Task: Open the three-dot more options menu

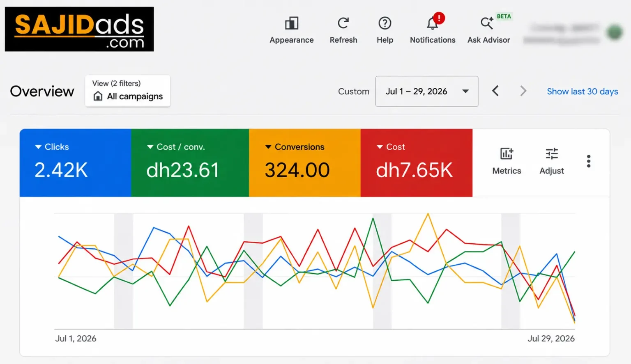Action: (589, 161)
